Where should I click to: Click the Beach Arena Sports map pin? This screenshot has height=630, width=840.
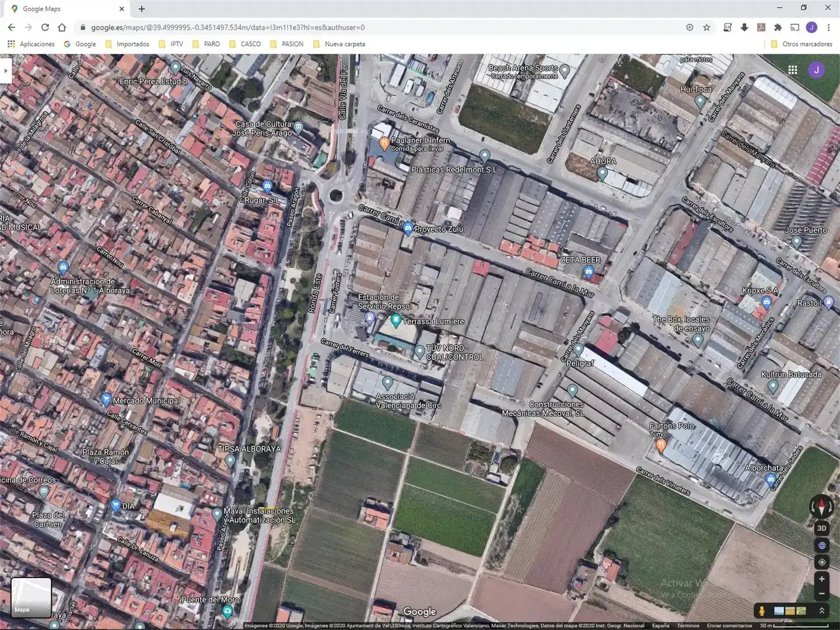pos(565,72)
